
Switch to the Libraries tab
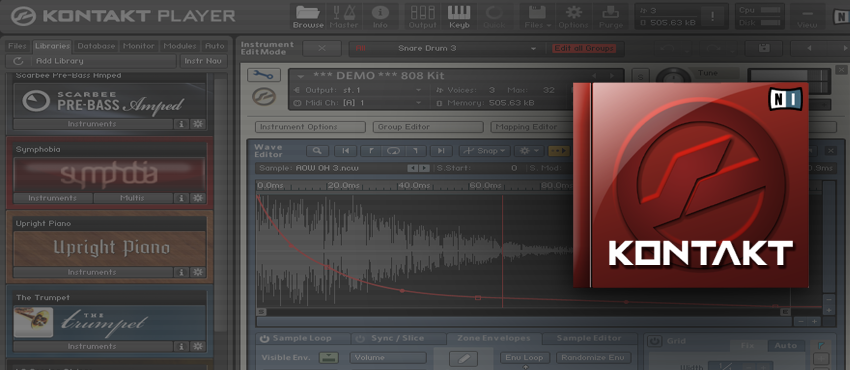pos(53,46)
